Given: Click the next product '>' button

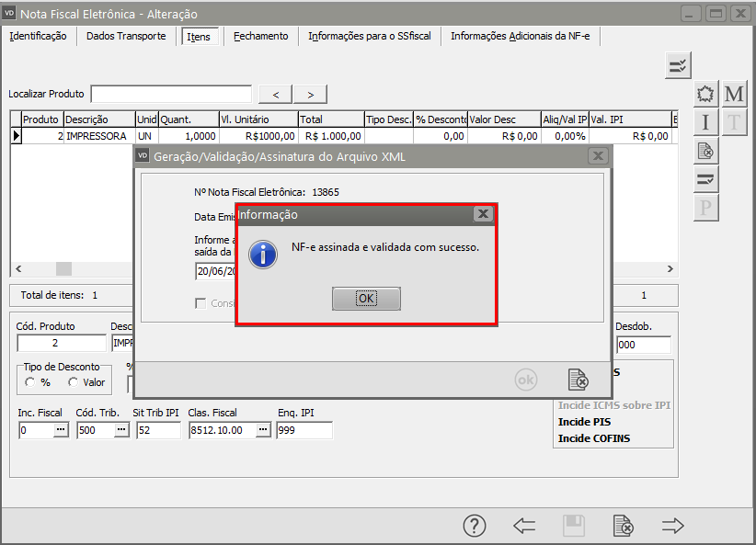Looking at the screenshot, I should click(x=311, y=95).
